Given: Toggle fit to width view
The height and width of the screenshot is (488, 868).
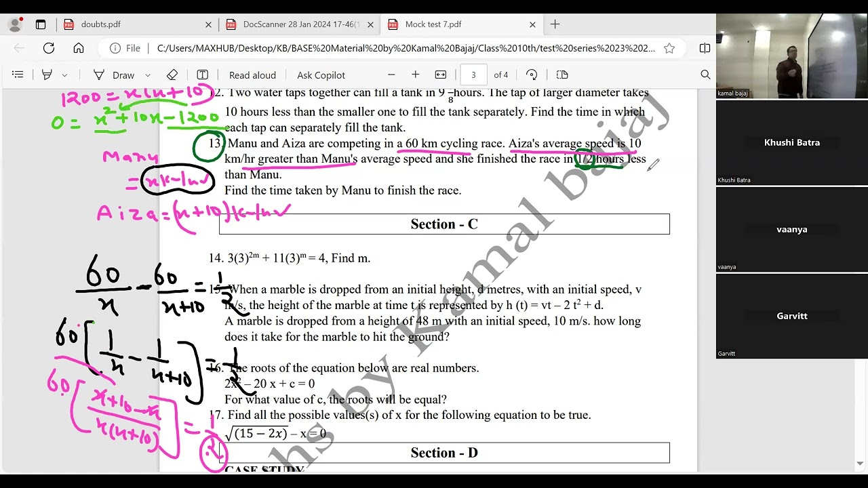Looking at the screenshot, I should click(441, 75).
